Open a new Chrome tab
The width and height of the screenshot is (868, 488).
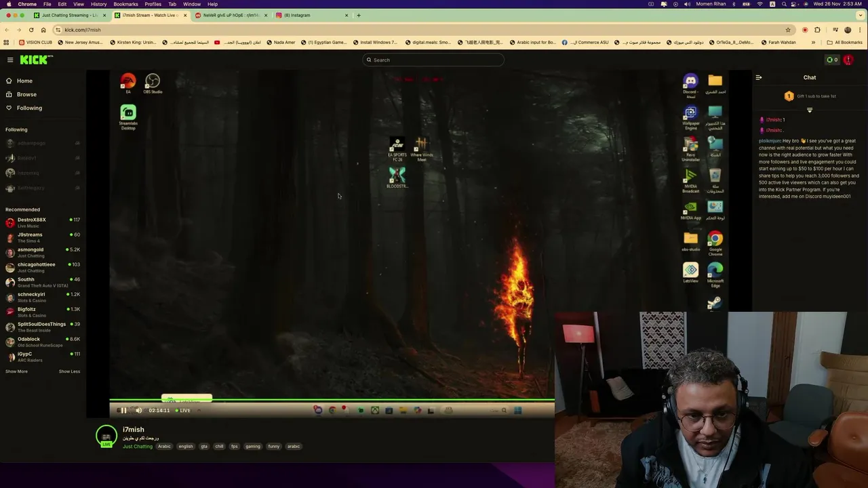click(359, 15)
